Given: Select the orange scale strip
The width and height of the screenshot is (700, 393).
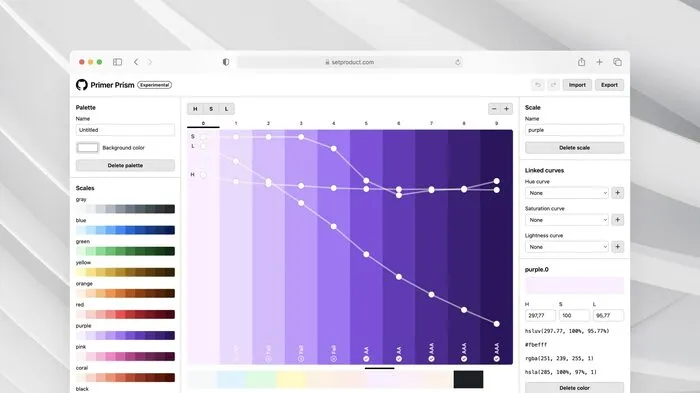Looking at the screenshot, I should click(x=125, y=293).
